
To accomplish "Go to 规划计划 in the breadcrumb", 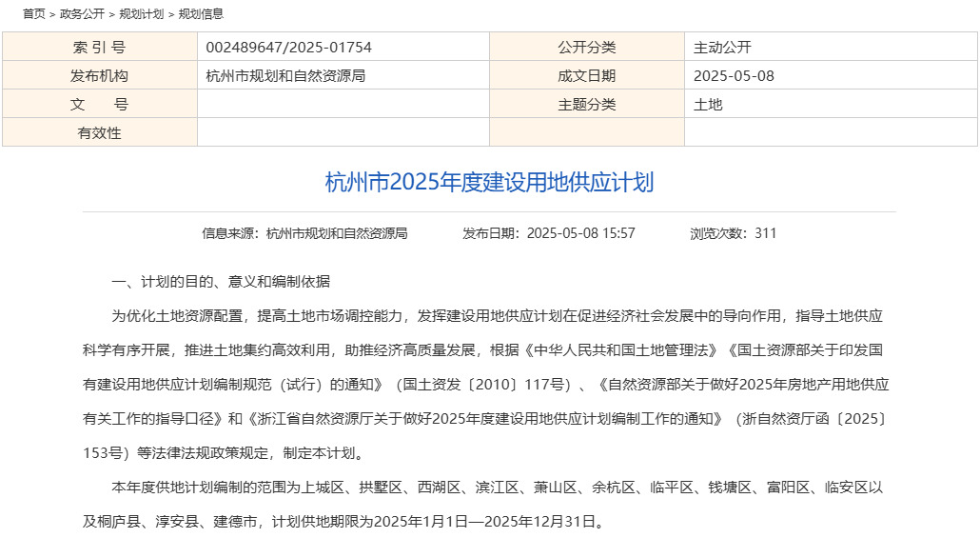I will 141,14.
